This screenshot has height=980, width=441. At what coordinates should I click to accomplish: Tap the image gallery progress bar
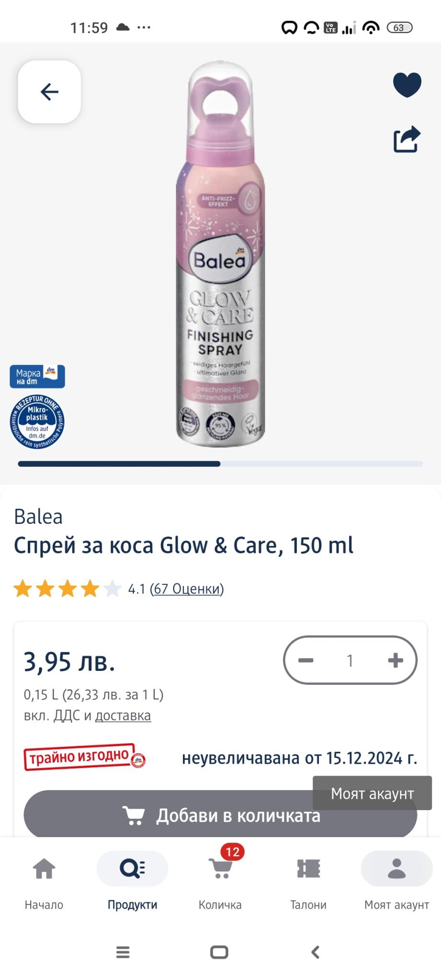pyautogui.click(x=220, y=464)
